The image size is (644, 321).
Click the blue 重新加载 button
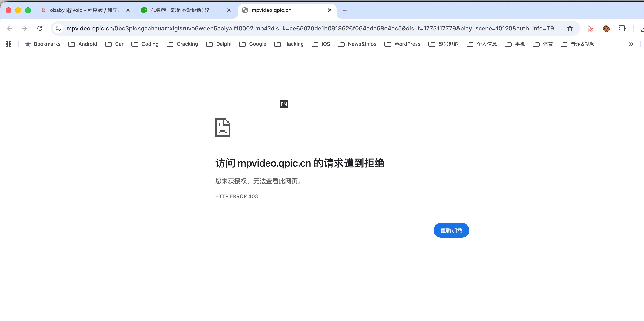(x=451, y=230)
